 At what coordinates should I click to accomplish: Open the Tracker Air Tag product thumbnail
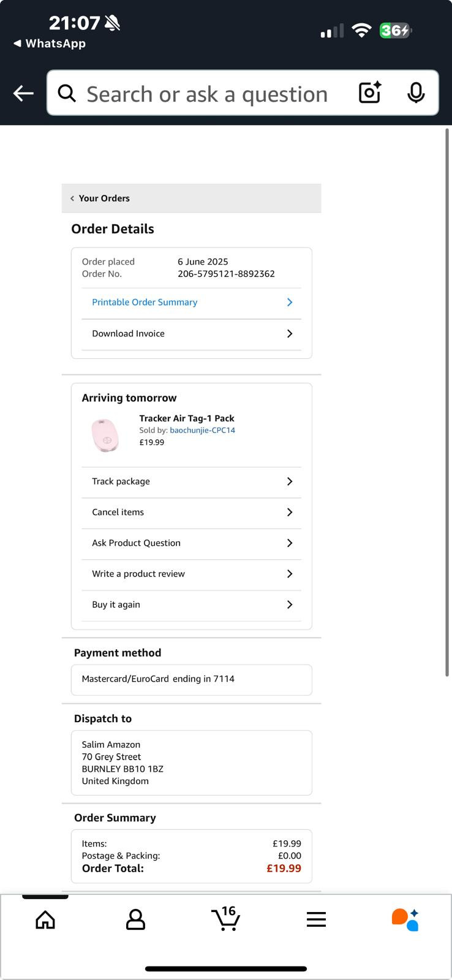tap(105, 435)
